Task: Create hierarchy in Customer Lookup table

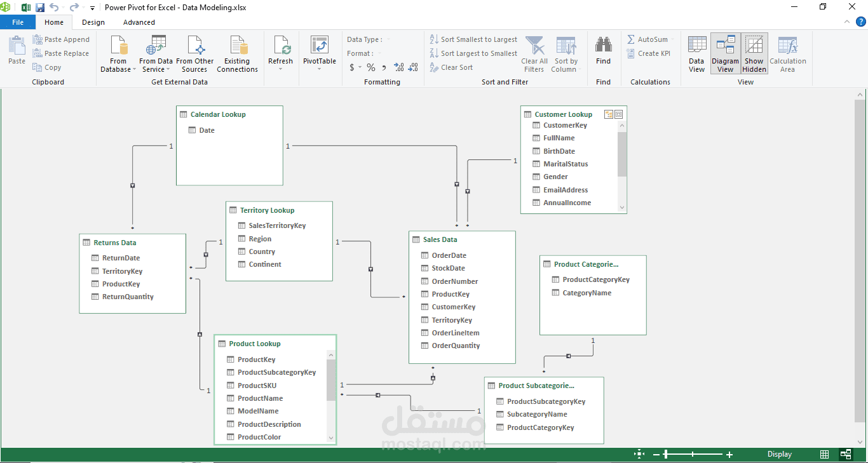Action: (x=609, y=114)
